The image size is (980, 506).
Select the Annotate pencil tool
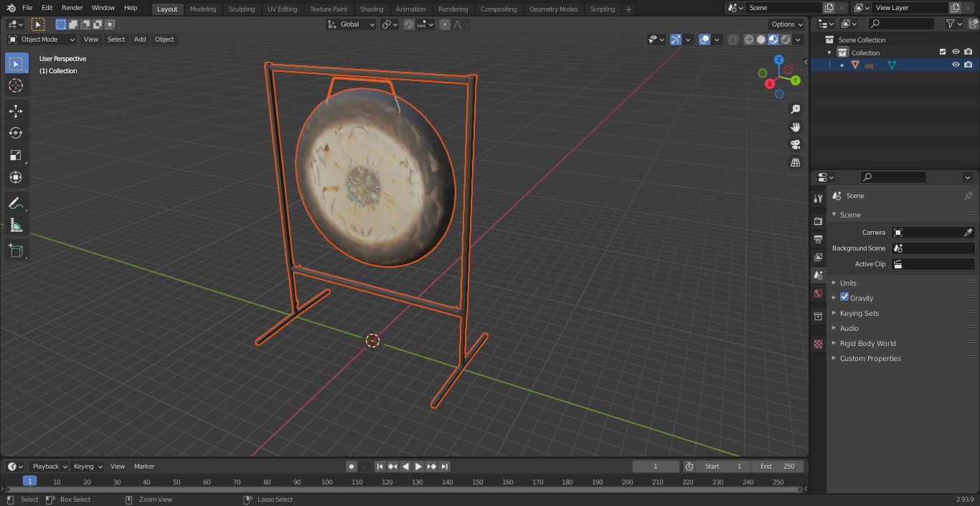tap(16, 204)
